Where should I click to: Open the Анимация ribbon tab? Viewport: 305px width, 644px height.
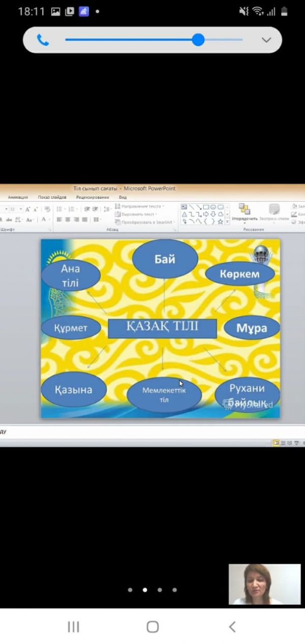(x=18, y=197)
